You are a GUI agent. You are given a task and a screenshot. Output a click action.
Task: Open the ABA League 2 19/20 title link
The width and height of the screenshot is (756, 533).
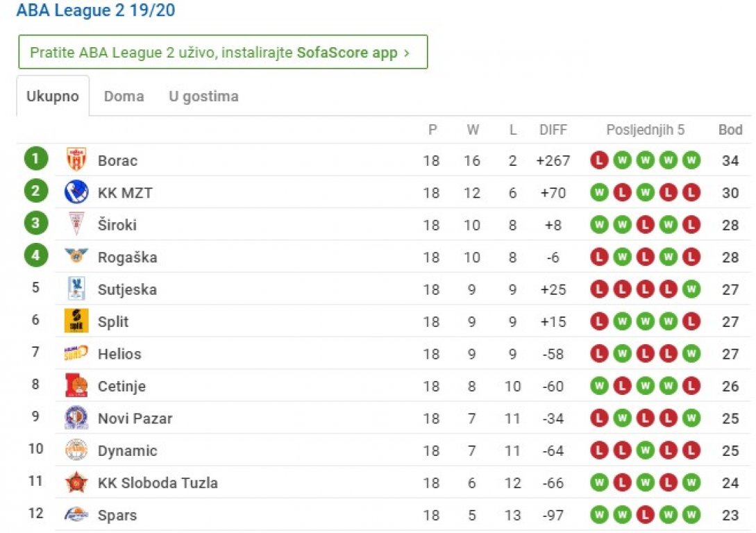click(96, 10)
